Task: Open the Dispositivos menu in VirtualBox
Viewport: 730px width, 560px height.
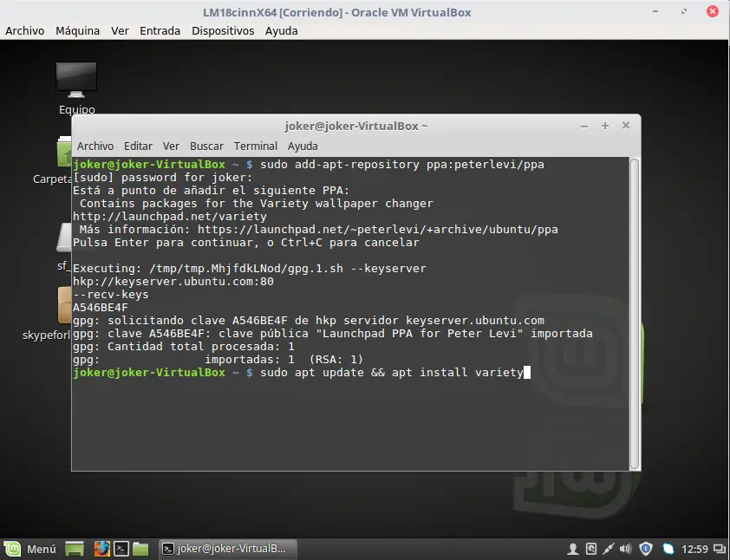Action: click(x=223, y=30)
